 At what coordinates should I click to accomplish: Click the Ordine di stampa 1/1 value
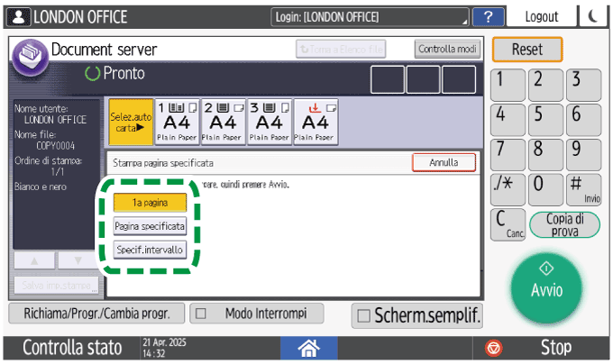click(58, 171)
